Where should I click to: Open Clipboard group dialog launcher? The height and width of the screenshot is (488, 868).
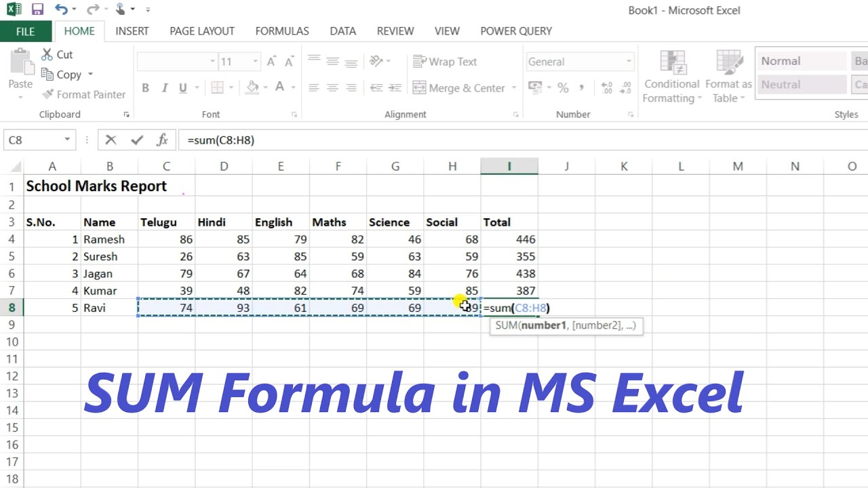(127, 115)
